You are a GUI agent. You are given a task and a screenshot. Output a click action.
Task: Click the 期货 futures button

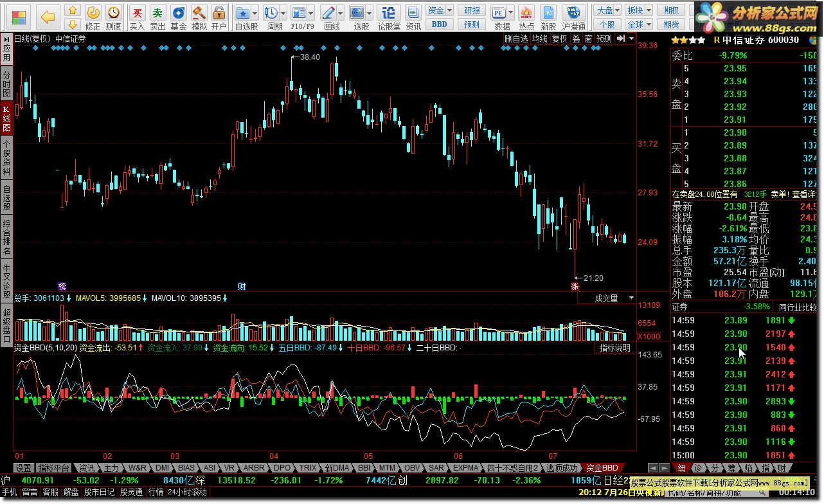click(x=672, y=24)
